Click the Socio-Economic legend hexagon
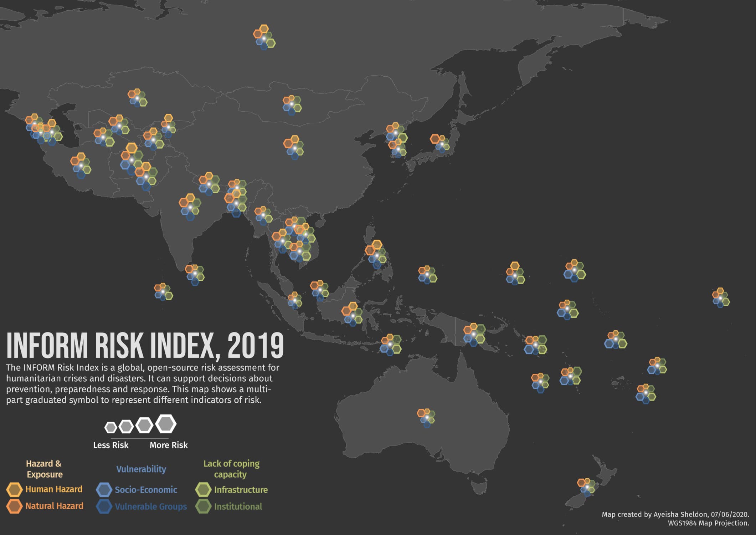 coord(104,490)
